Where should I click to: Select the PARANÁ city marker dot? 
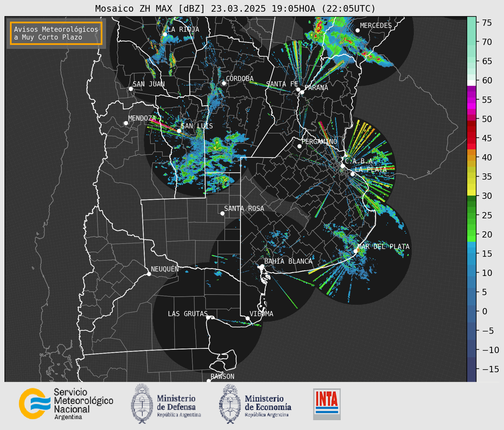click(302, 92)
